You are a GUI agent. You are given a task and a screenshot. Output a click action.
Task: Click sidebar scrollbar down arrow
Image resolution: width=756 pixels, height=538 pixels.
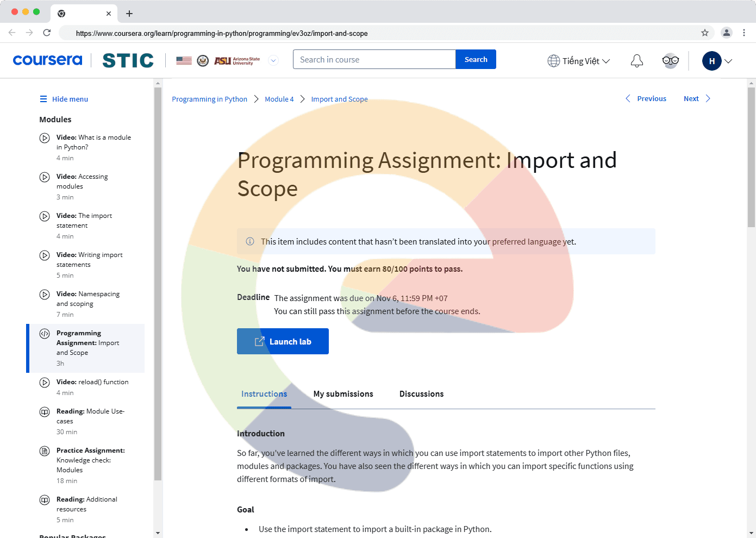coord(158,533)
